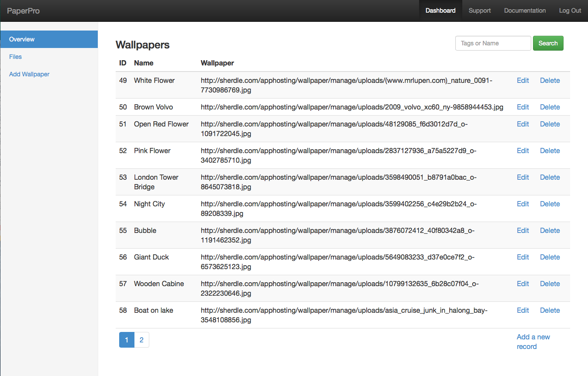Screen dimensions: 588x376
Task: Go to the Support page
Action: pyautogui.click(x=479, y=11)
